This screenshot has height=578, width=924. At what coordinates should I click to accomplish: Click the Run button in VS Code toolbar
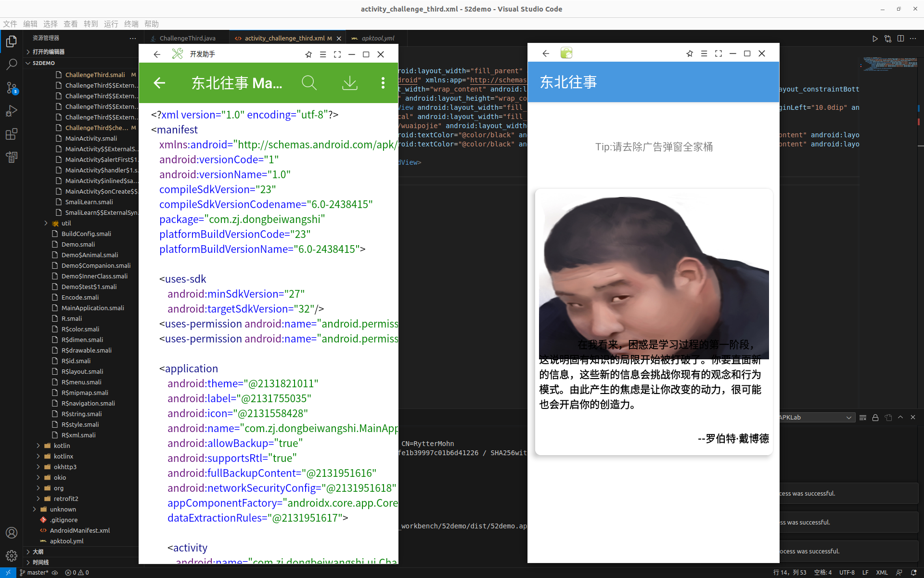point(874,38)
